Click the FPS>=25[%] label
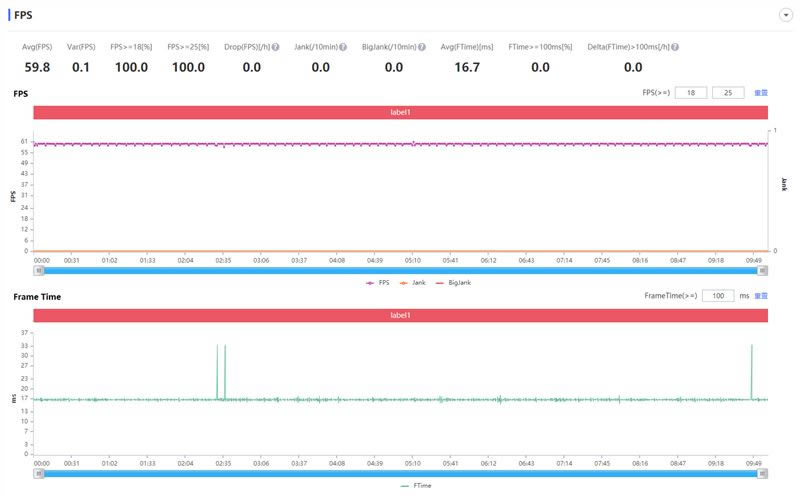The height and width of the screenshot is (496, 800). point(188,47)
